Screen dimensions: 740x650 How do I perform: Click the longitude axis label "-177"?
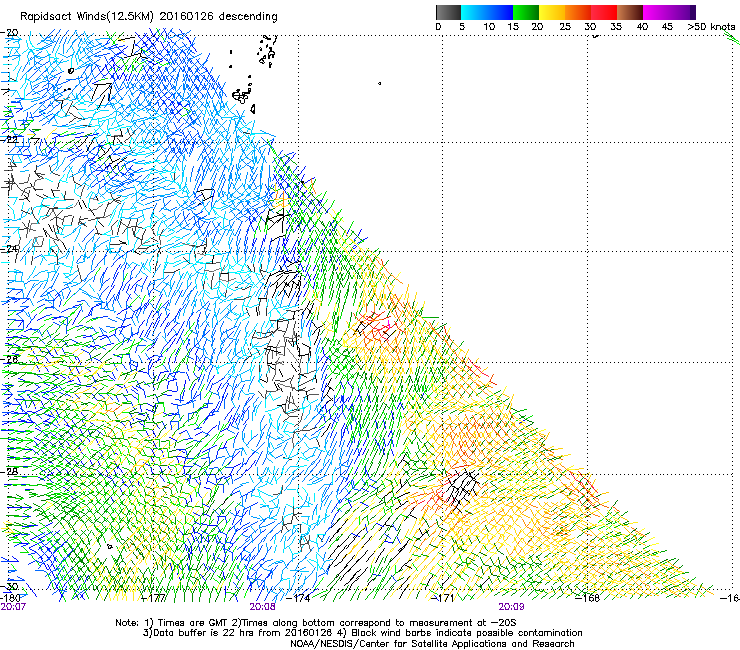[x=154, y=598]
